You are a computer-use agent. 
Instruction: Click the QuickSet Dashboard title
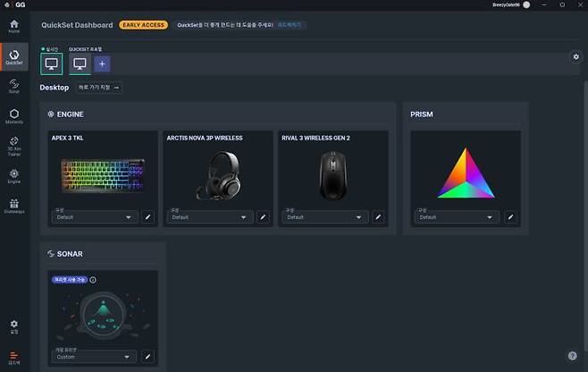77,25
